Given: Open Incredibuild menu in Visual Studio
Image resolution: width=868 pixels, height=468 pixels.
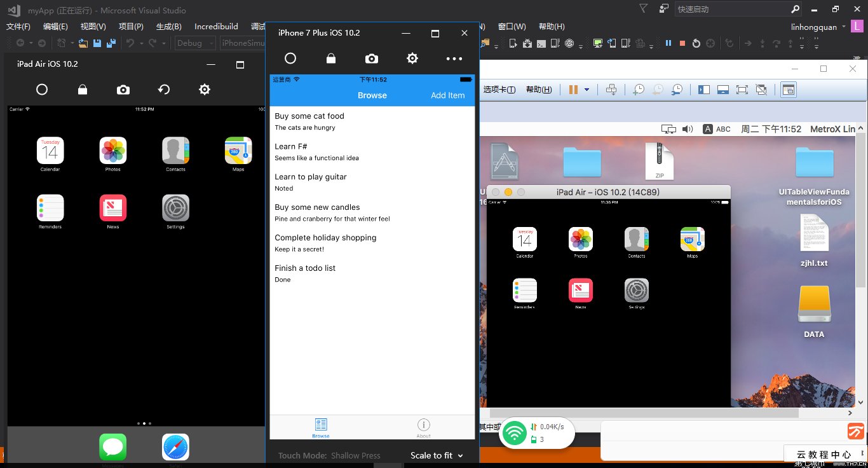Looking at the screenshot, I should (216, 27).
